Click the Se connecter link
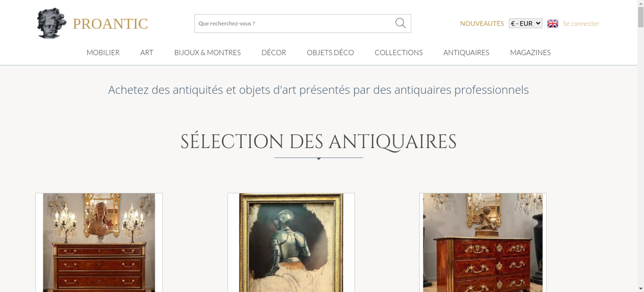This screenshot has height=292, width=644. 581,23
